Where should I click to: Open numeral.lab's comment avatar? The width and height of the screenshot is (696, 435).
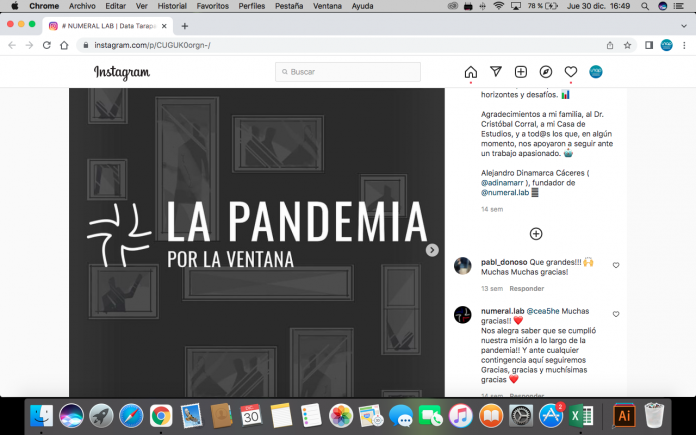463,315
